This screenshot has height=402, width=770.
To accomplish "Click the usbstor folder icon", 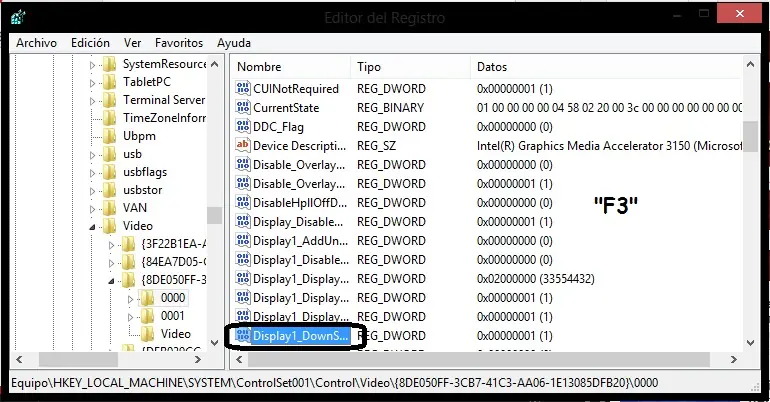I will pos(110,190).
